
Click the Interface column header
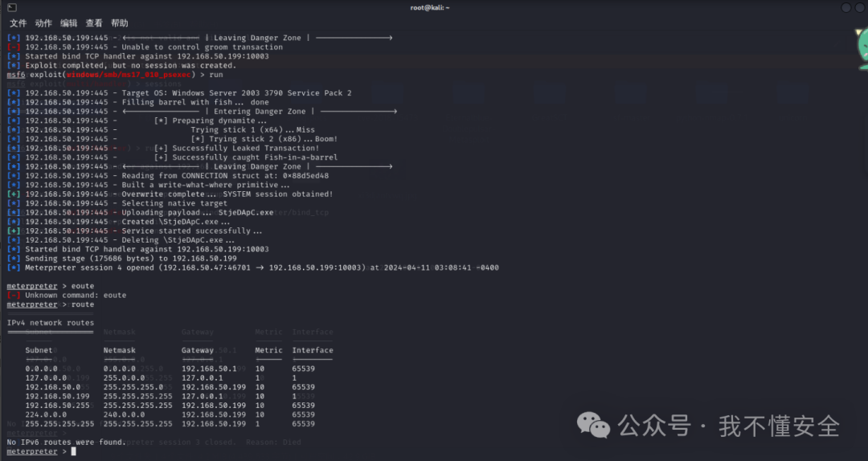click(x=313, y=350)
